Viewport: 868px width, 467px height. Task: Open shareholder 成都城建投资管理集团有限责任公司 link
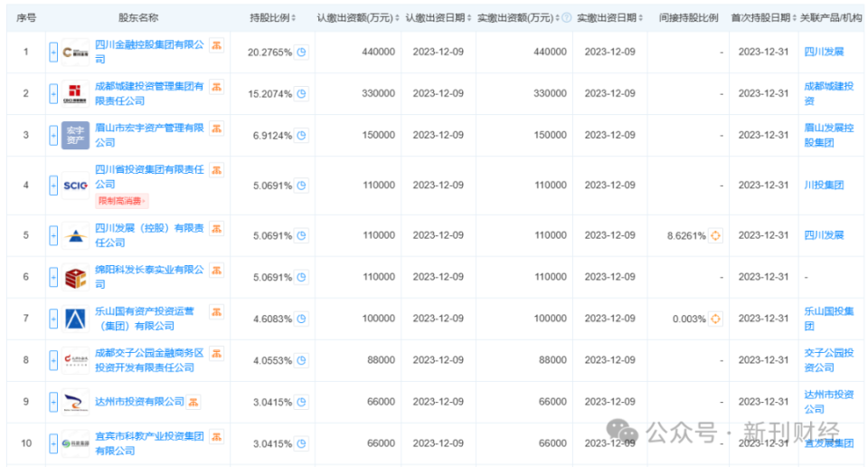click(149, 93)
